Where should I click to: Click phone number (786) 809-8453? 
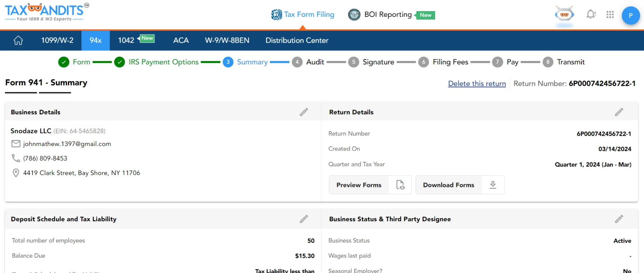pos(45,158)
